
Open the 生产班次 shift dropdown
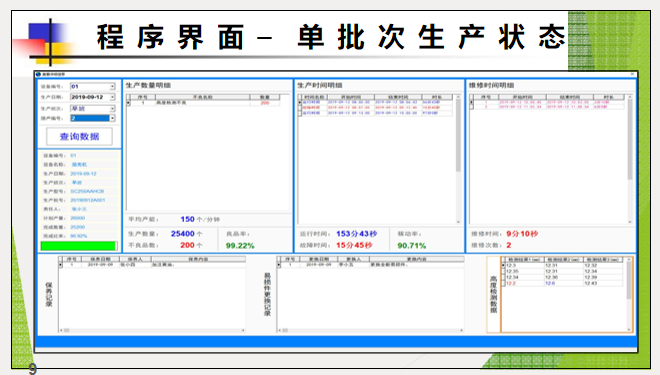tap(92, 109)
